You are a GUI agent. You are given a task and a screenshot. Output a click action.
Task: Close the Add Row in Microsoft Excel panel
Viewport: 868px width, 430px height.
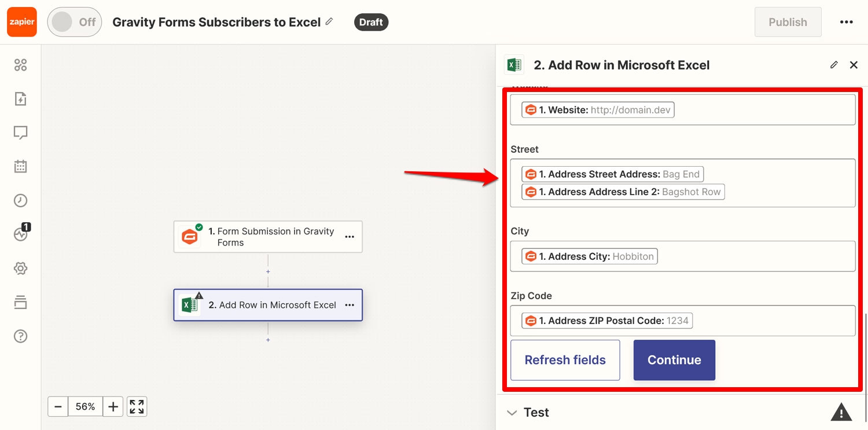pos(854,65)
